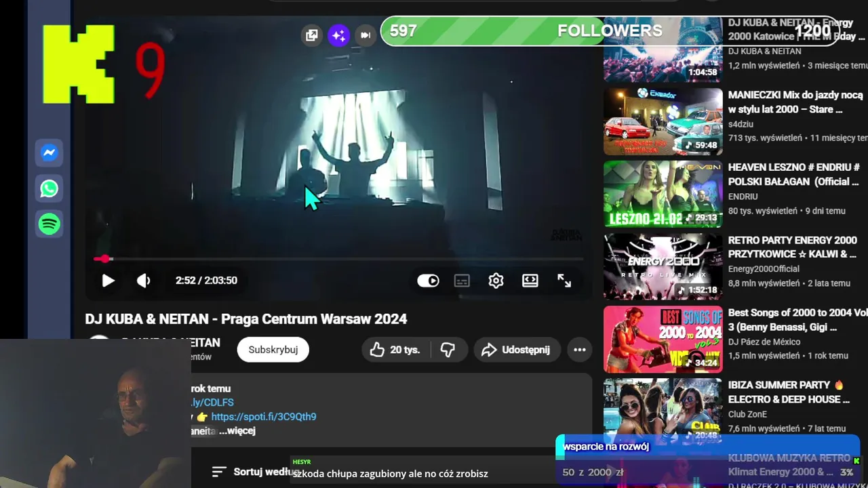Click the 2:52 / 2:03:50 time display
This screenshot has width=868, height=488.
[x=206, y=281]
